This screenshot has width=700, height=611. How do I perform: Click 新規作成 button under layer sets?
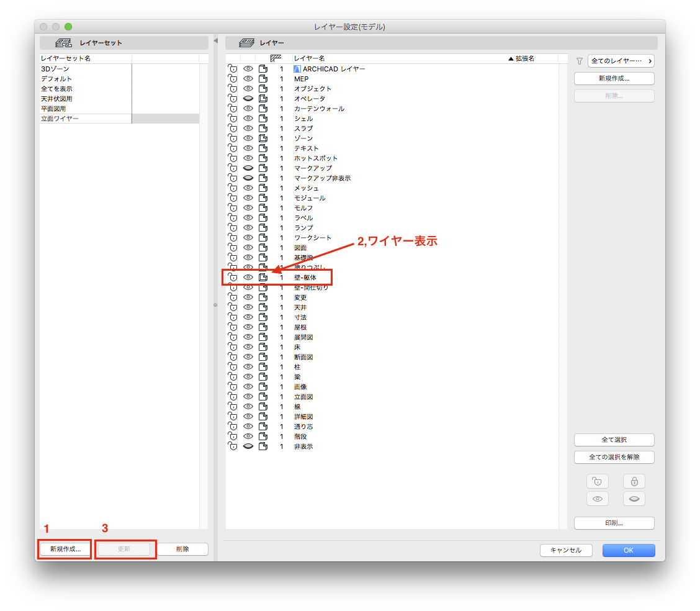[x=65, y=549]
